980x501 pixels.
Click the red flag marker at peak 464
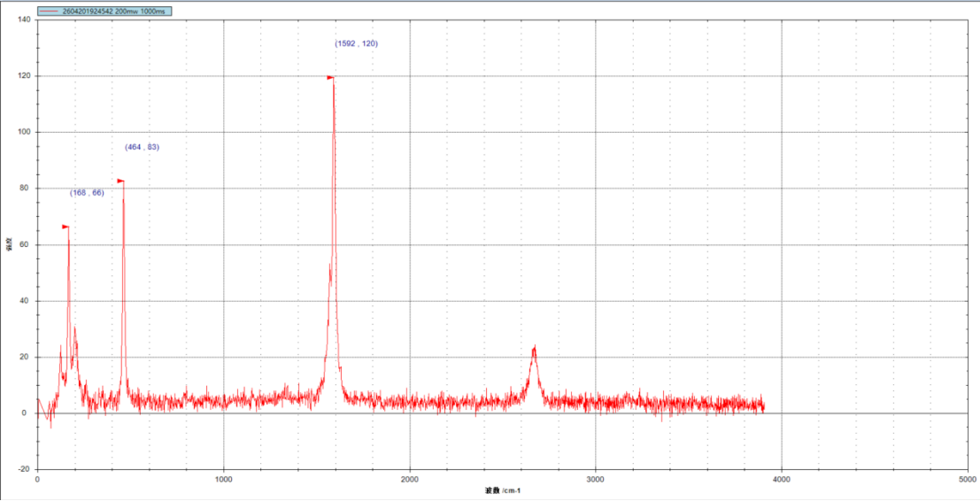(x=120, y=181)
